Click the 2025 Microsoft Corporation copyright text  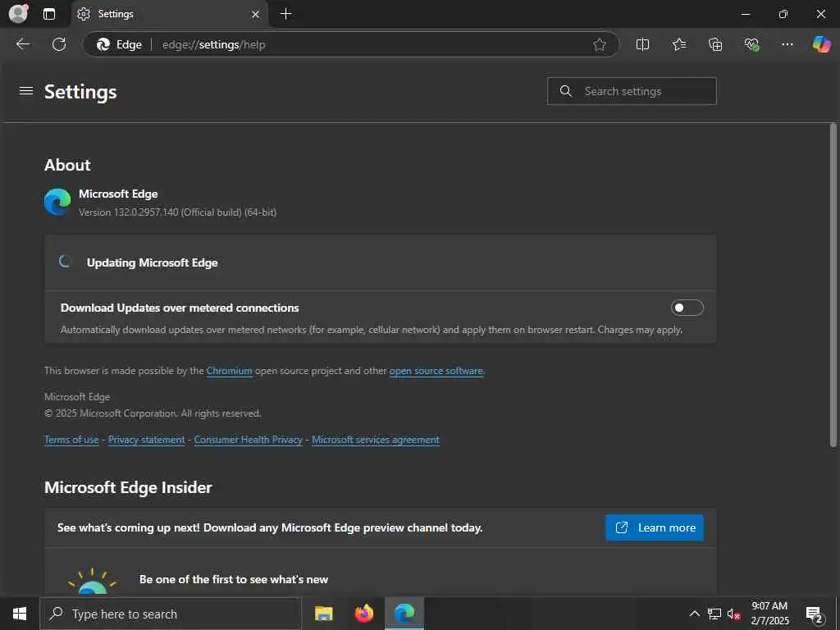point(153,413)
